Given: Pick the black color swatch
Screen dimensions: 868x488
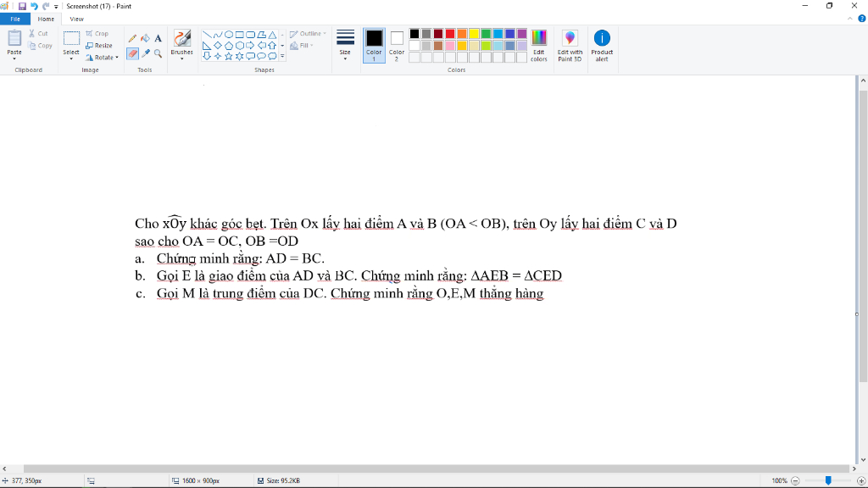Looking at the screenshot, I should point(414,34).
